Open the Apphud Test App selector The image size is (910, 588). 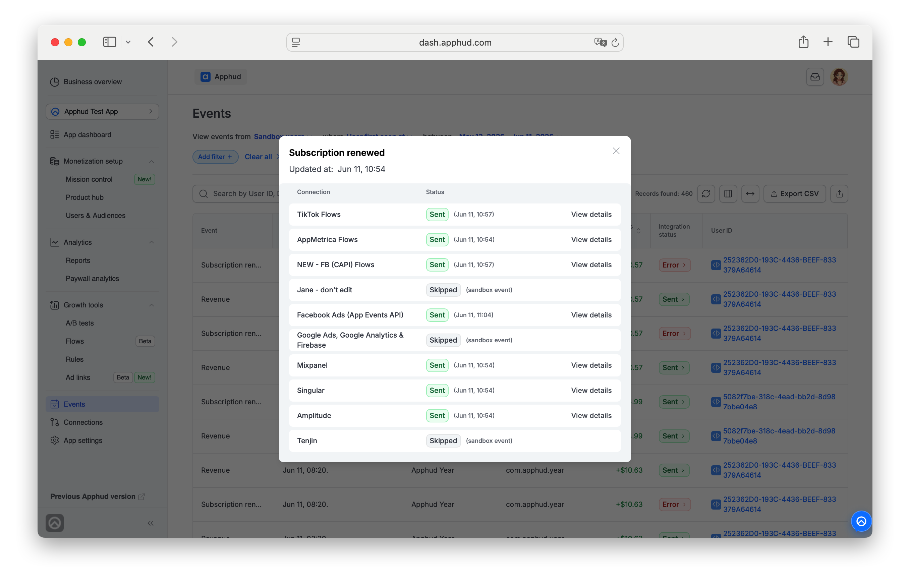tap(102, 112)
